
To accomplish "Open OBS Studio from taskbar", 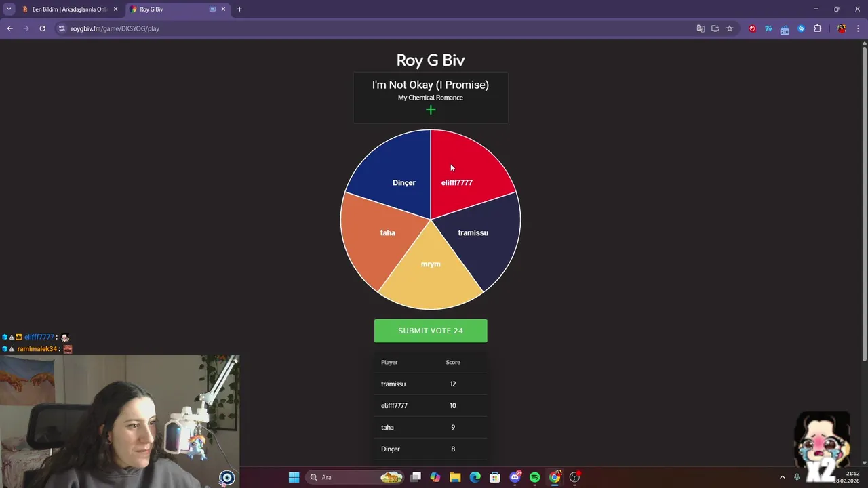I will 574,477.
